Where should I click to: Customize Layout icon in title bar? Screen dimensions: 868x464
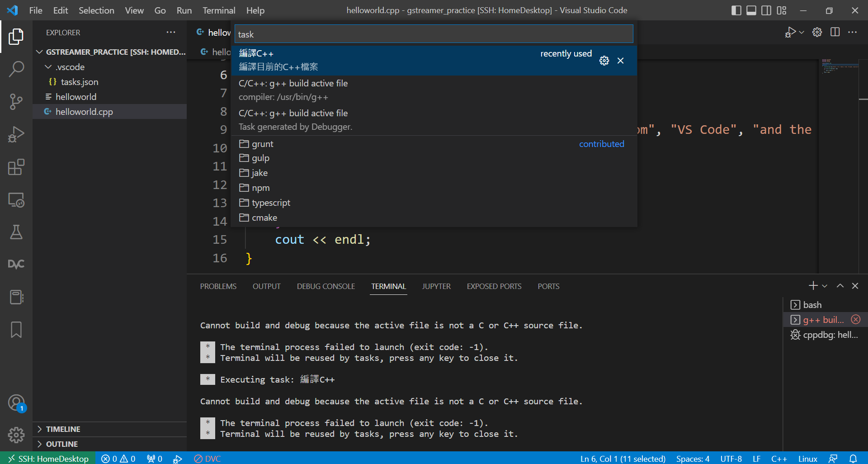[782, 10]
